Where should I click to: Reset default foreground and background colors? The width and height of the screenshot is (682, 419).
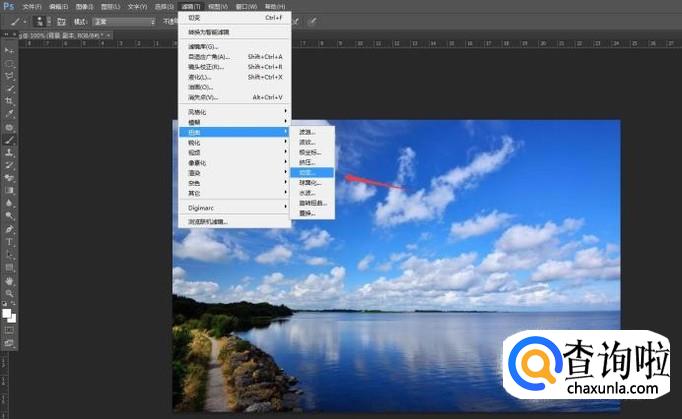coord(5,303)
